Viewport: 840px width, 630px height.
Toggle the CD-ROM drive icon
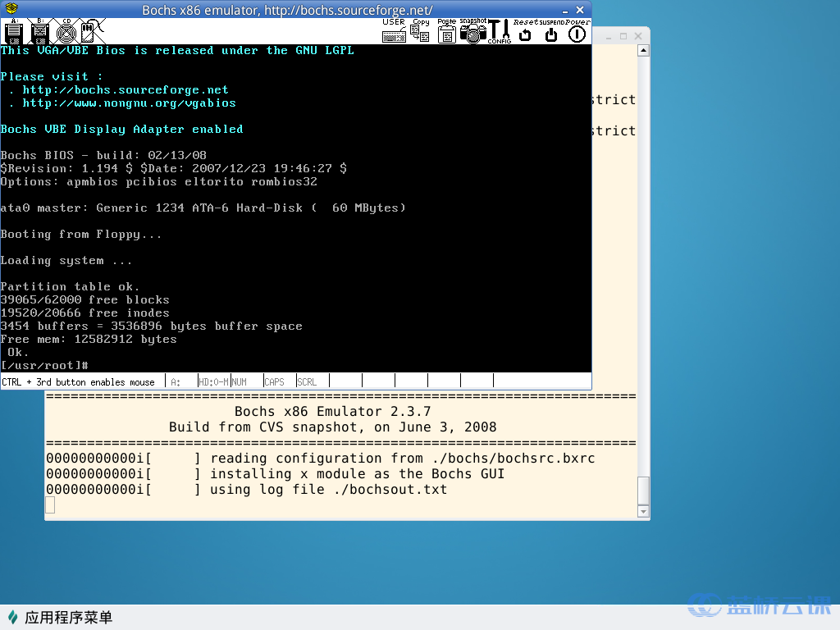click(x=66, y=32)
